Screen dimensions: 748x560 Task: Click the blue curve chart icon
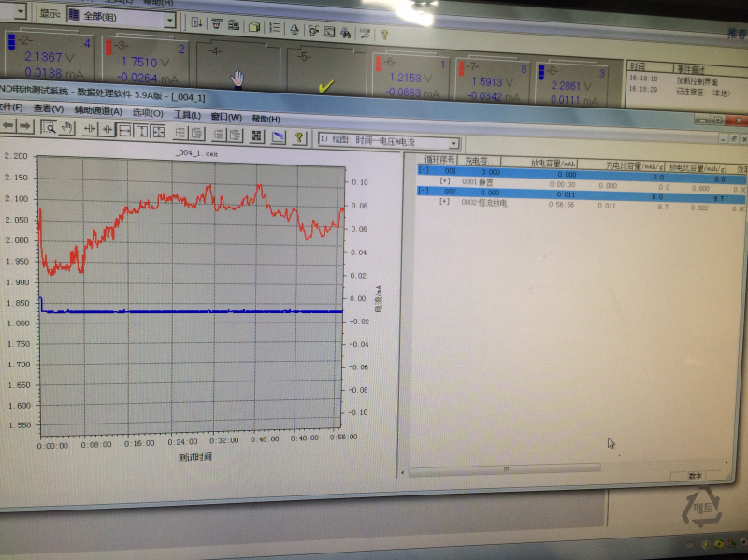coord(278,136)
